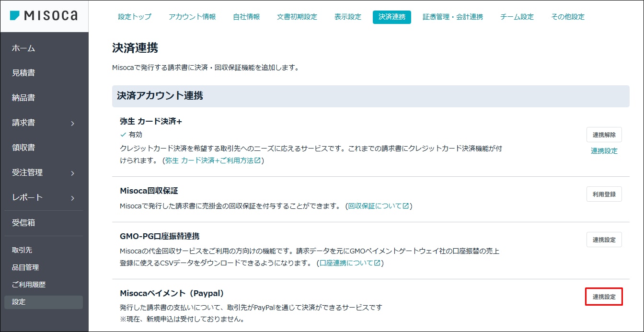Screen dimensions: 644x332
Task: Click the ※現在、新規申込は受付しておりません note
Action: pos(182,319)
